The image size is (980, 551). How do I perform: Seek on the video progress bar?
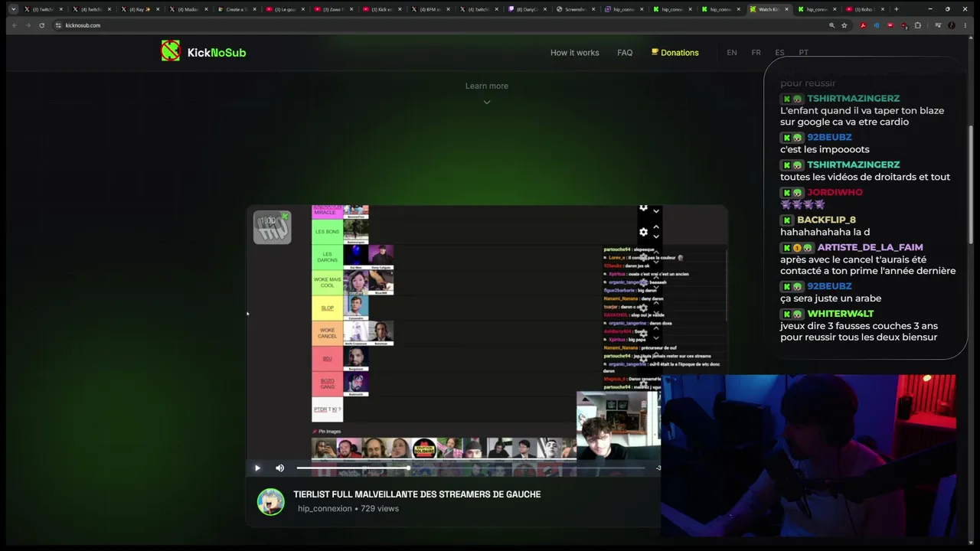click(x=471, y=468)
